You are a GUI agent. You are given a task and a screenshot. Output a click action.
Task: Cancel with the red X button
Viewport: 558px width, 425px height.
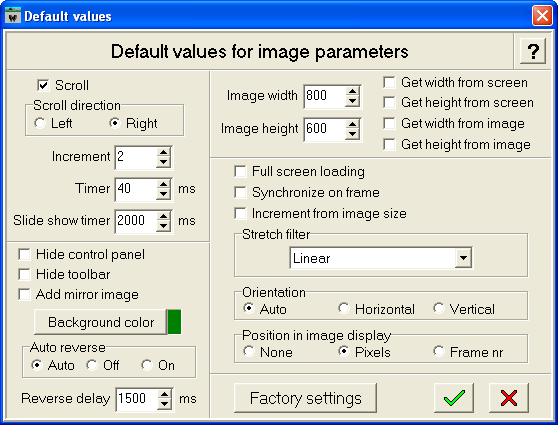coord(509,398)
